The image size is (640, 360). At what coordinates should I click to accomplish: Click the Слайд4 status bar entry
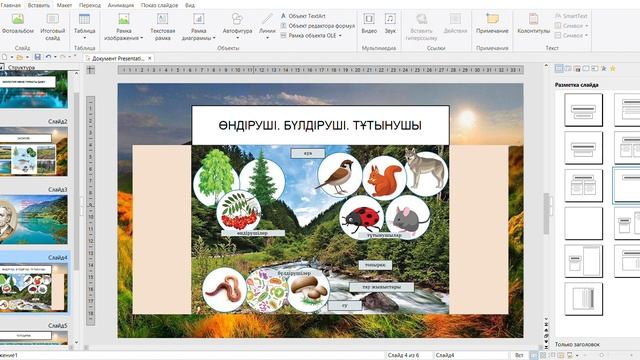445,356
